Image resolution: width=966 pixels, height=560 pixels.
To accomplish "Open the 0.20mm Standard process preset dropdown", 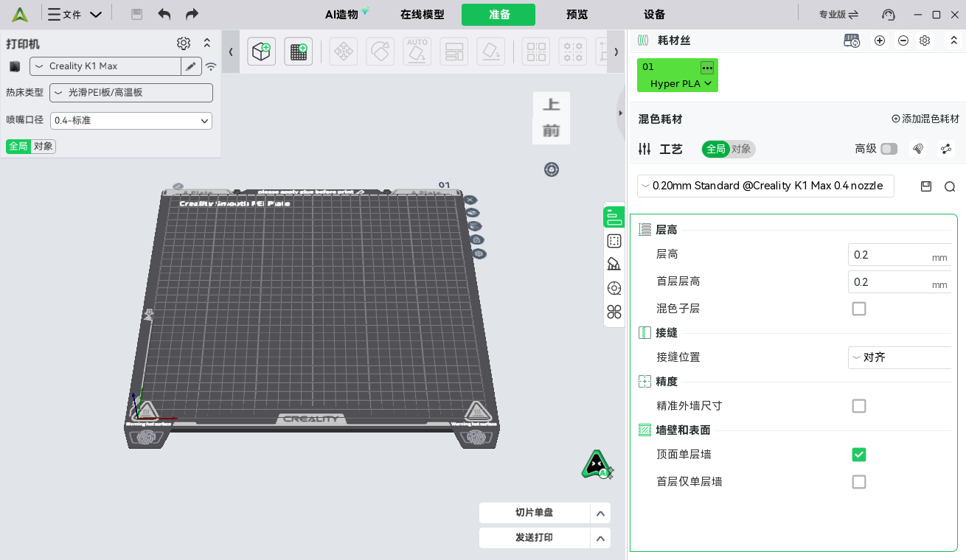I will click(x=765, y=186).
